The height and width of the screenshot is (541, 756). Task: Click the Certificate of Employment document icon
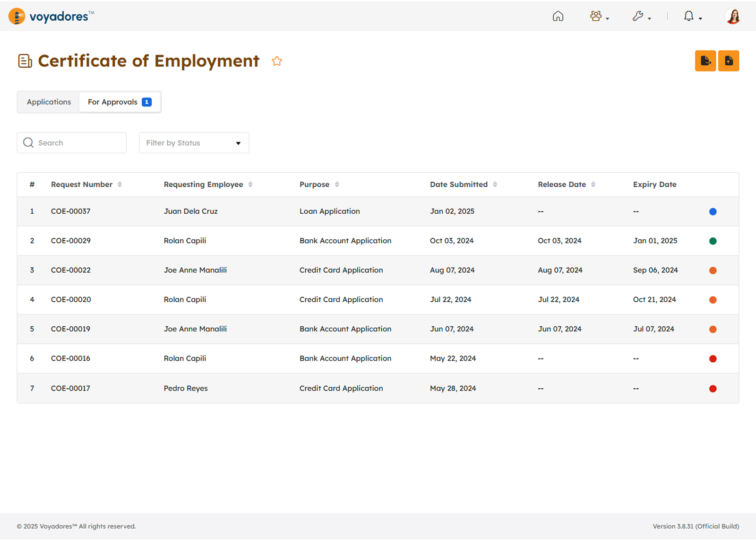[x=25, y=61]
